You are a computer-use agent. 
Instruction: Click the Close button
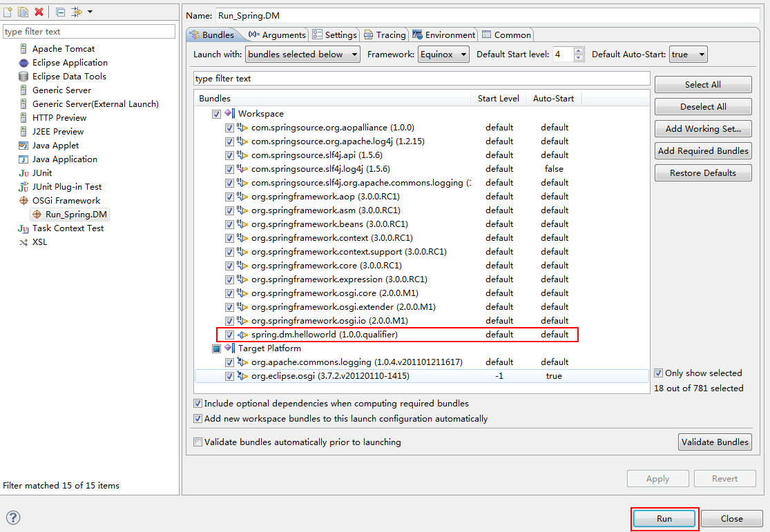click(x=732, y=518)
